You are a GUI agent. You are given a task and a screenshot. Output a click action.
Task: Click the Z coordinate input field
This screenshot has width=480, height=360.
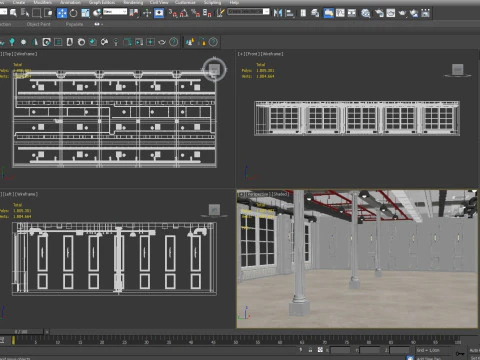pyautogui.click(x=399, y=350)
